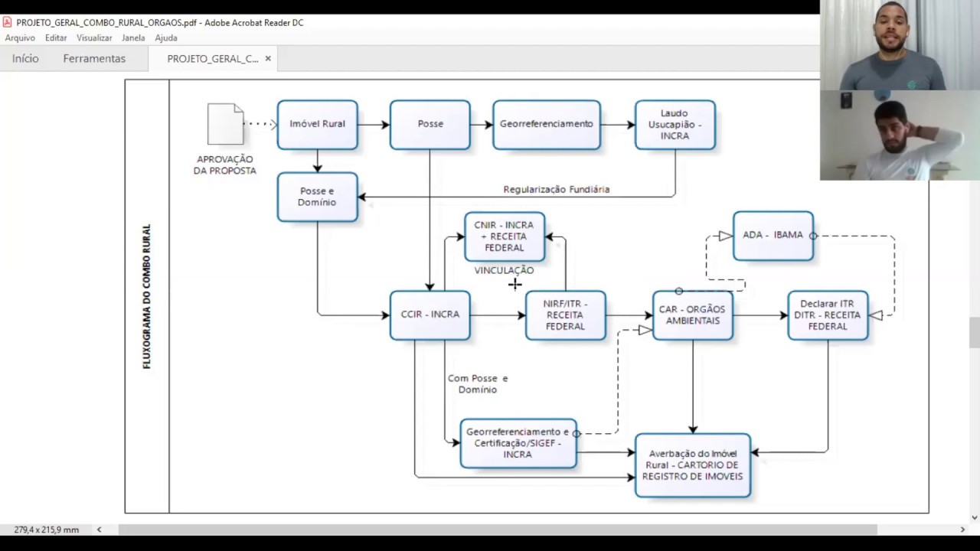Click the NIRF/ITR - RECEITA FEDERAL box
This screenshot has width=980, height=551.
click(565, 315)
